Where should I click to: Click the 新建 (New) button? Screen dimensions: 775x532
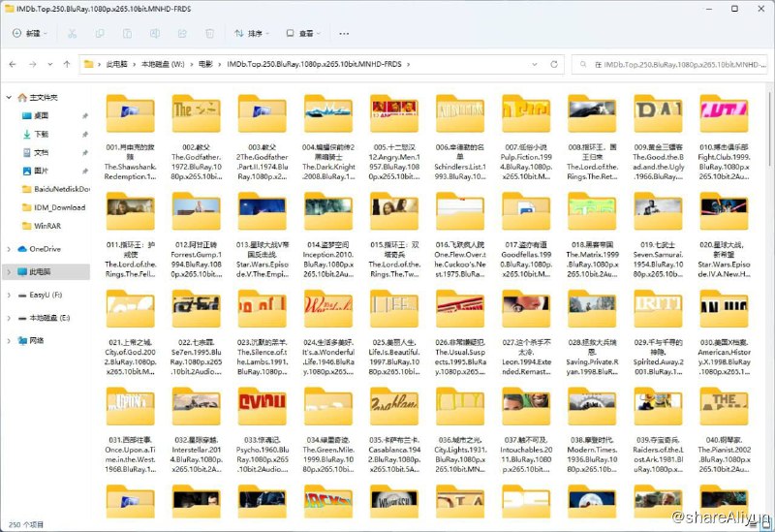(x=31, y=33)
